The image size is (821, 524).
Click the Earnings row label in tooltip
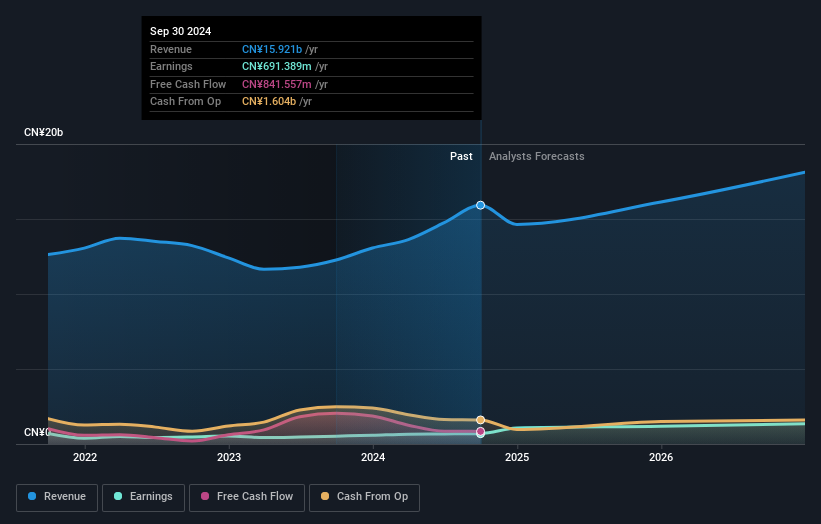(171, 66)
